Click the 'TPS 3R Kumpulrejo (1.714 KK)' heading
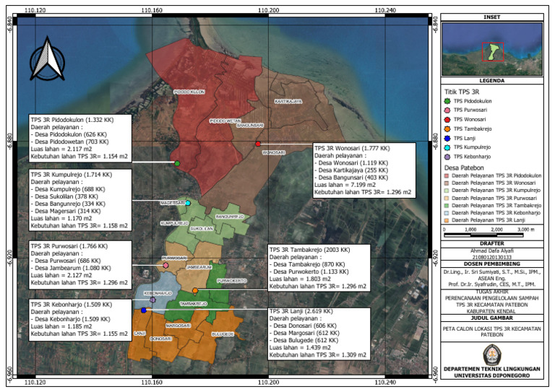Image resolution: width=555 pixels, height=392 pixels. pyautogui.click(x=71, y=175)
